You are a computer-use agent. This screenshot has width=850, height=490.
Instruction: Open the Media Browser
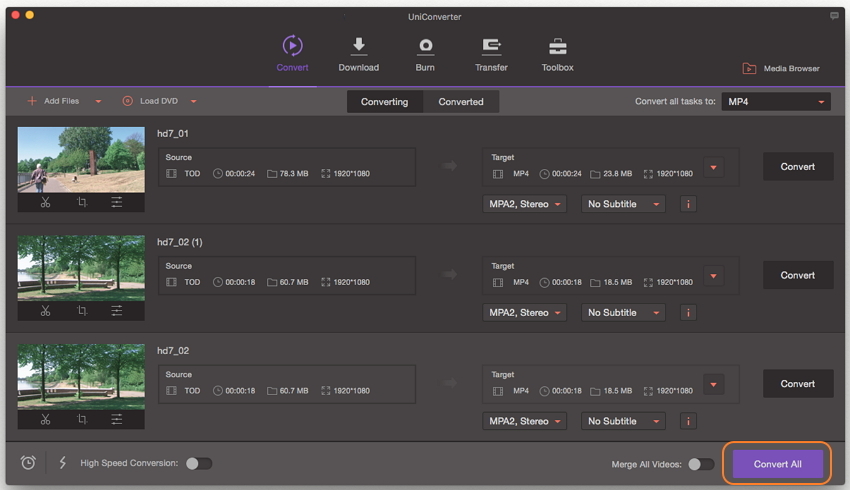coord(781,68)
